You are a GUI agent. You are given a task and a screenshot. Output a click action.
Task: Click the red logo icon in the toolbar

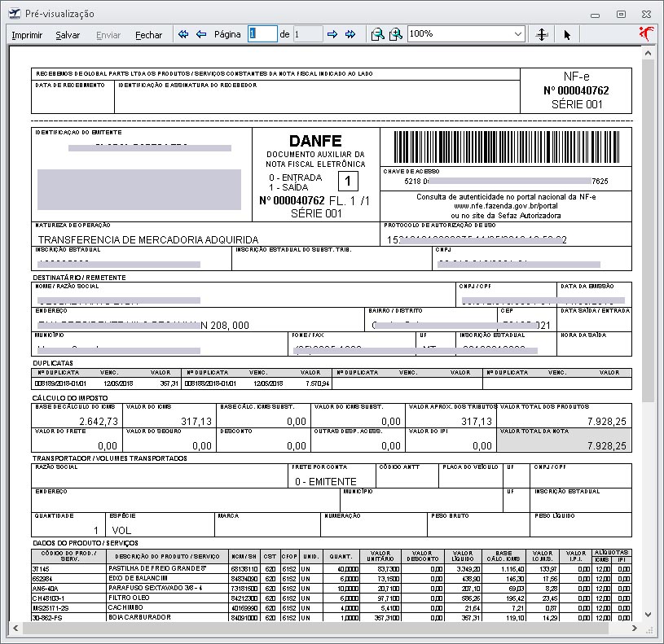(x=646, y=33)
